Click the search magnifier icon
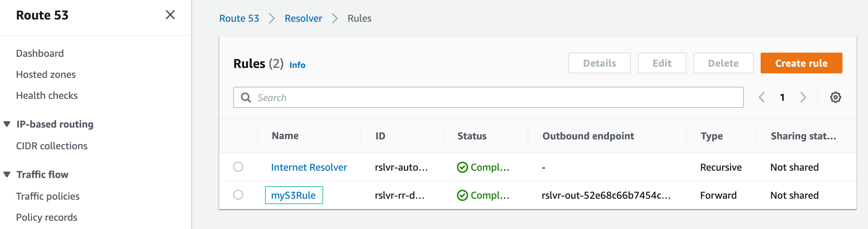 pos(246,98)
